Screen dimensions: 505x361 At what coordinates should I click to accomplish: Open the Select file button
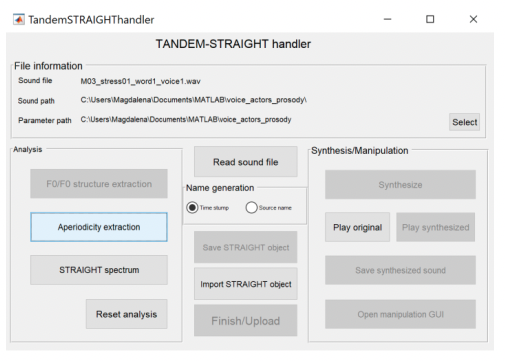tap(464, 122)
